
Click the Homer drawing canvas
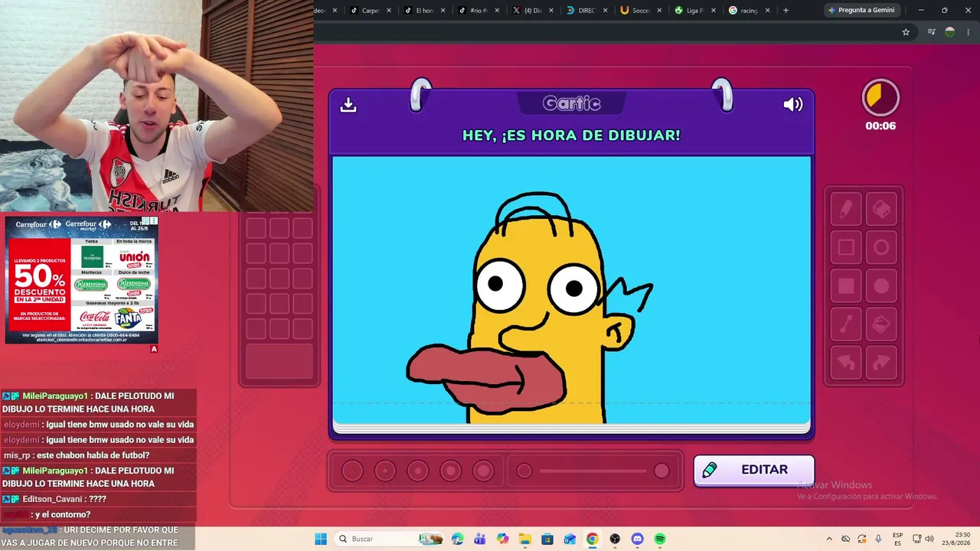pyautogui.click(x=571, y=290)
